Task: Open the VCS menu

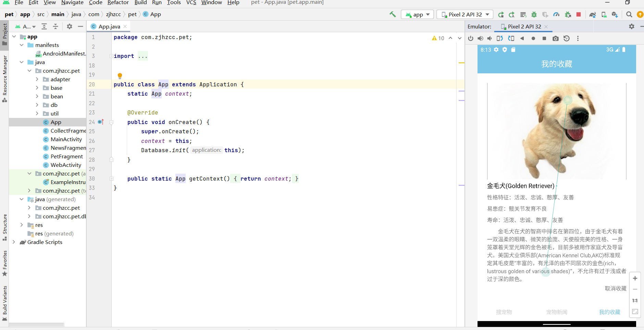Action: click(x=191, y=3)
